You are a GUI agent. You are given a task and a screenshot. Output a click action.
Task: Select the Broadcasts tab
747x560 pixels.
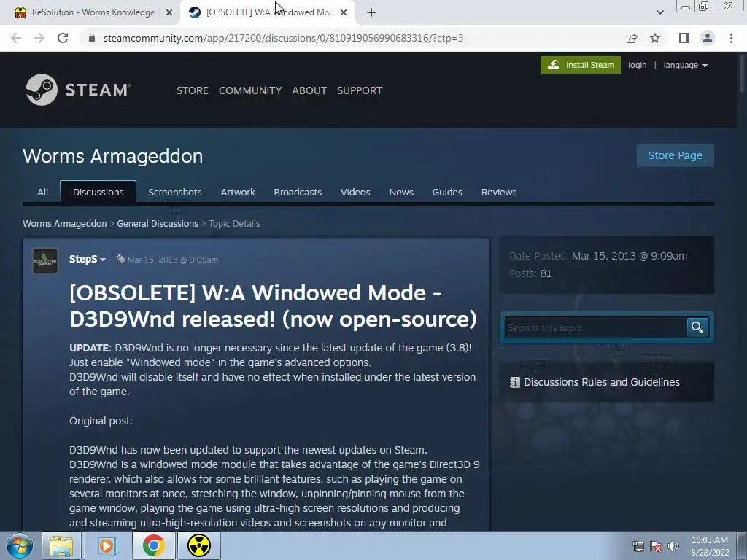298,192
